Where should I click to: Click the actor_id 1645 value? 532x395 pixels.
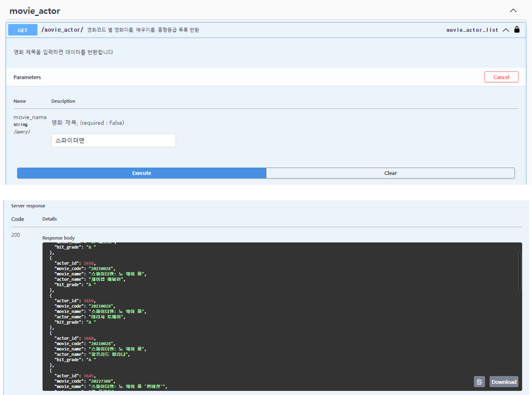click(x=88, y=376)
